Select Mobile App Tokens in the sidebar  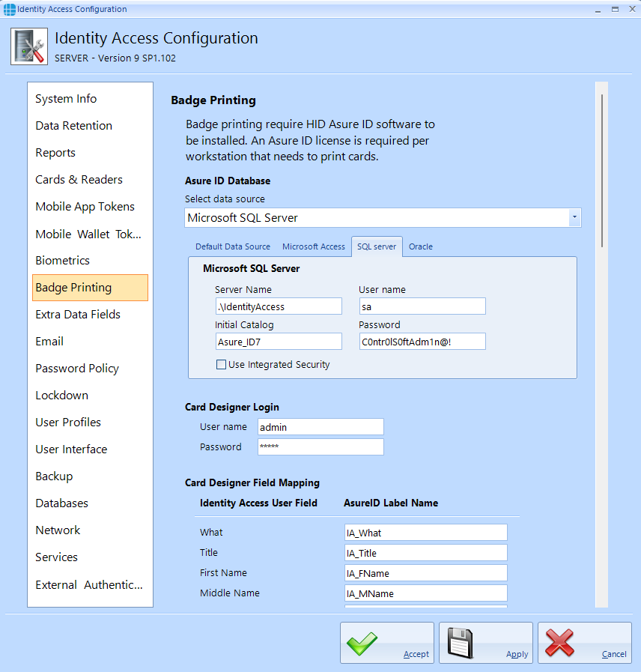pos(90,207)
